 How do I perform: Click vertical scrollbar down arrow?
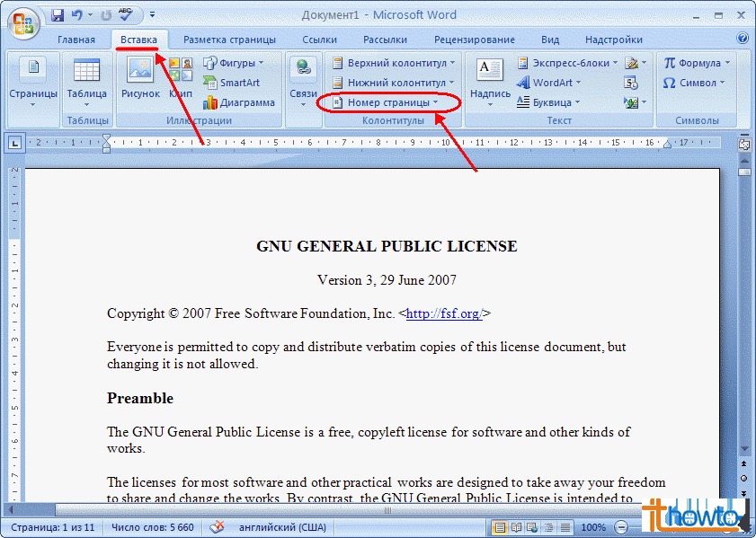coord(744,448)
